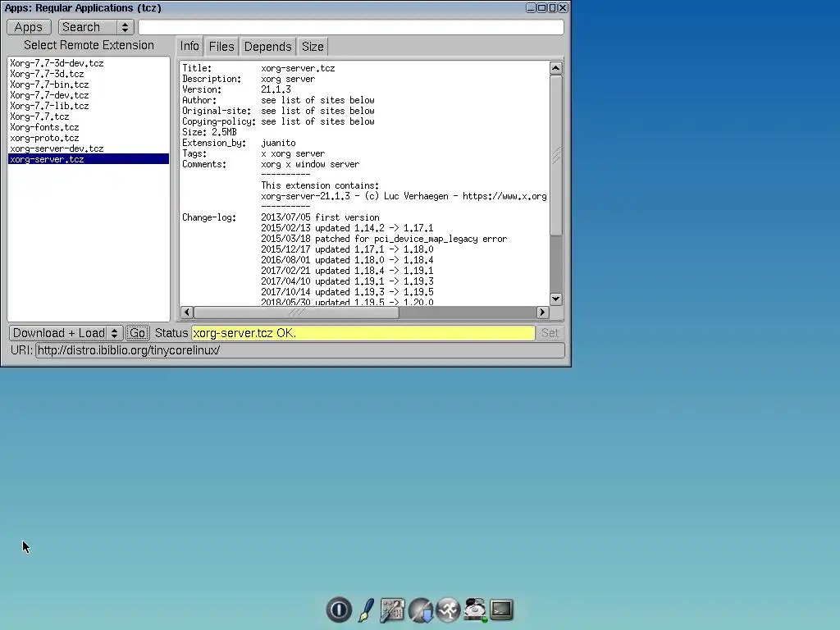Click the pci_device_map_legacy changelog line

[384, 239]
